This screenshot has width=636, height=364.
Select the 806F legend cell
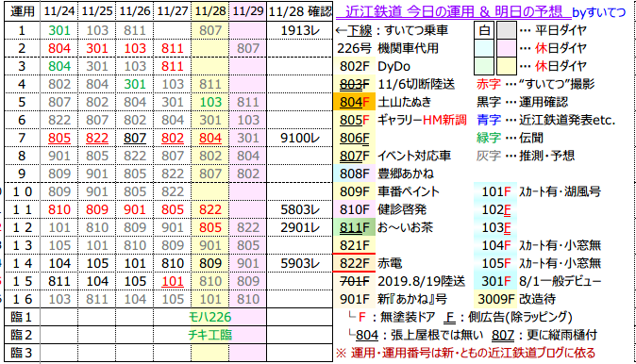(354, 139)
